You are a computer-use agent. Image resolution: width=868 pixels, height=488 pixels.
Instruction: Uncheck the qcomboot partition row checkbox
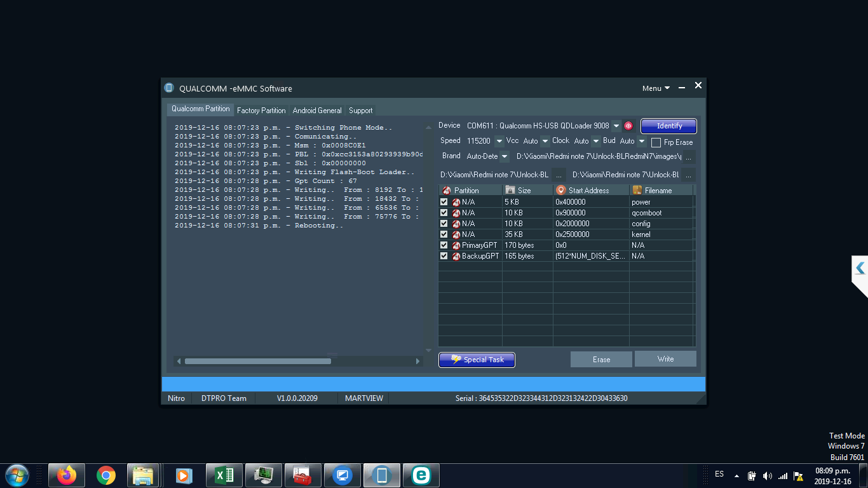444,213
